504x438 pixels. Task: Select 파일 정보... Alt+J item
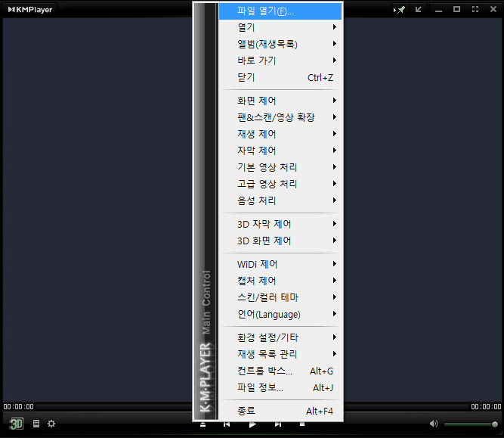pos(280,388)
